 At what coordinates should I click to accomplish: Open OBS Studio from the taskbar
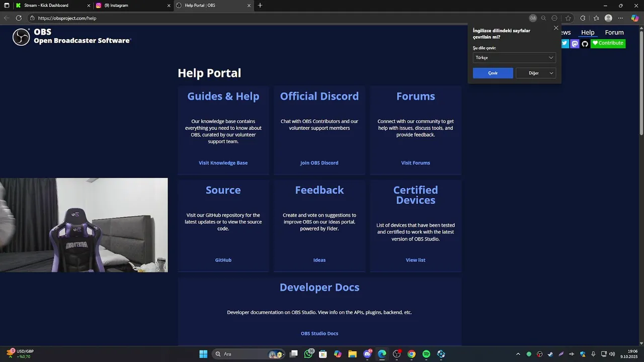pyautogui.click(x=396, y=354)
